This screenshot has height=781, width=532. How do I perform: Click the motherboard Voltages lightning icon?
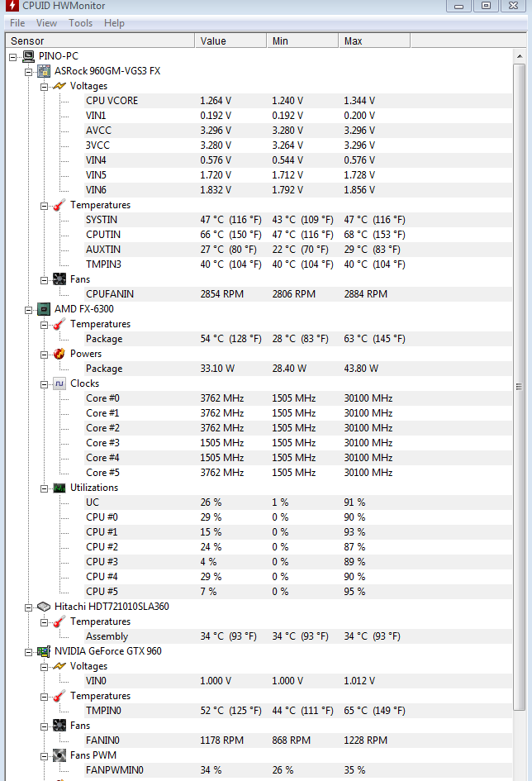click(x=59, y=86)
